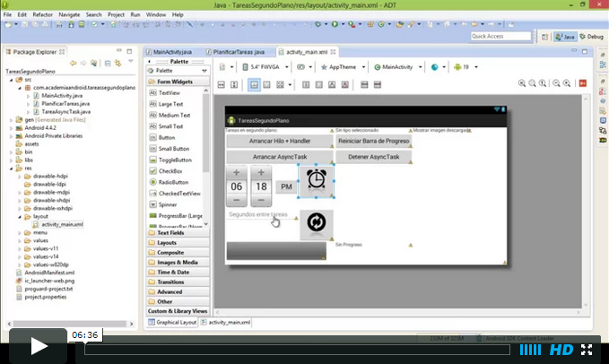Screen dimensions: 609x364
Task: Zoom out of the layout canvas
Action: pos(556,83)
